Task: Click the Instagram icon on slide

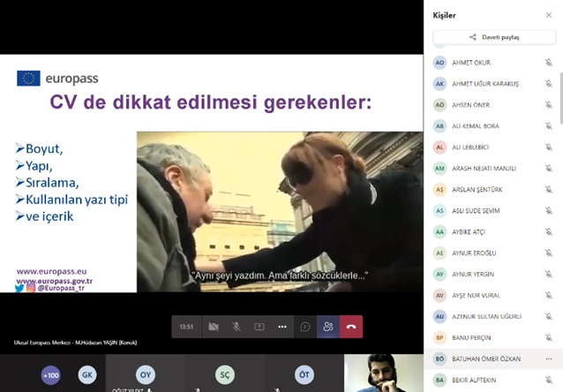Action: (31, 288)
